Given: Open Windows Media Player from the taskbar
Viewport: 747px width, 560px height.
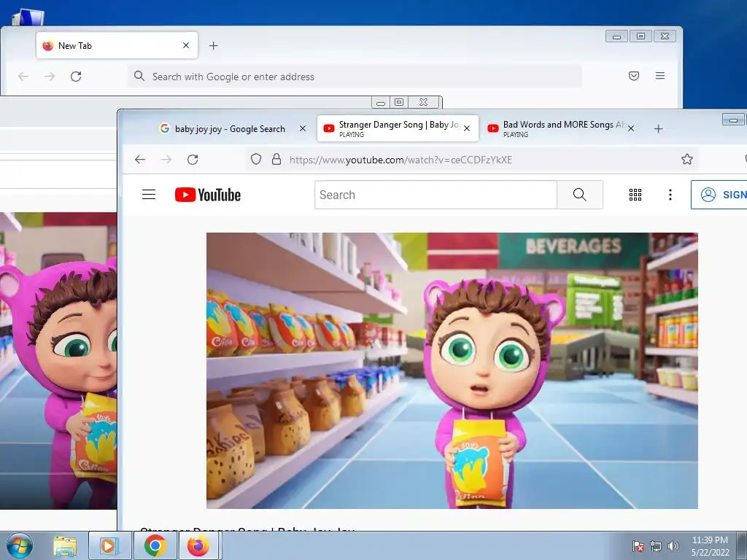Looking at the screenshot, I should [x=109, y=545].
